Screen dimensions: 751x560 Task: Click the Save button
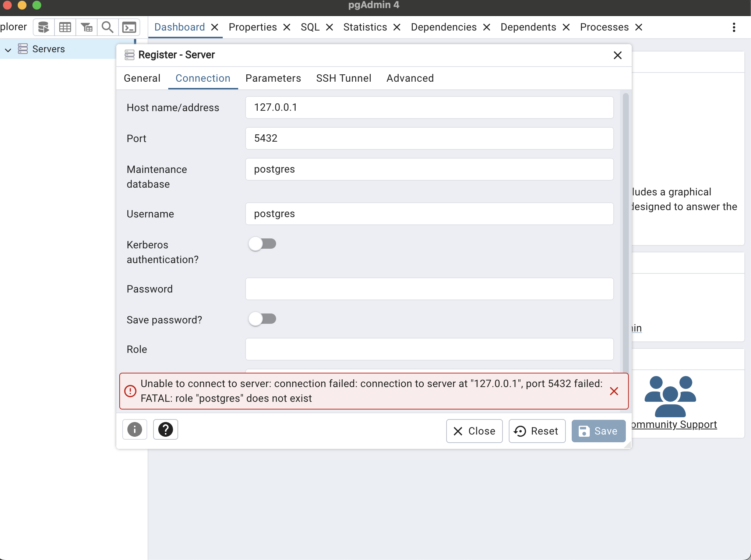[x=599, y=431]
